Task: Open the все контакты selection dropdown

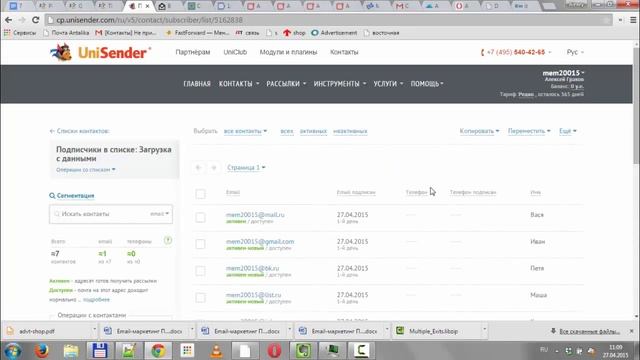Action: (x=245, y=131)
